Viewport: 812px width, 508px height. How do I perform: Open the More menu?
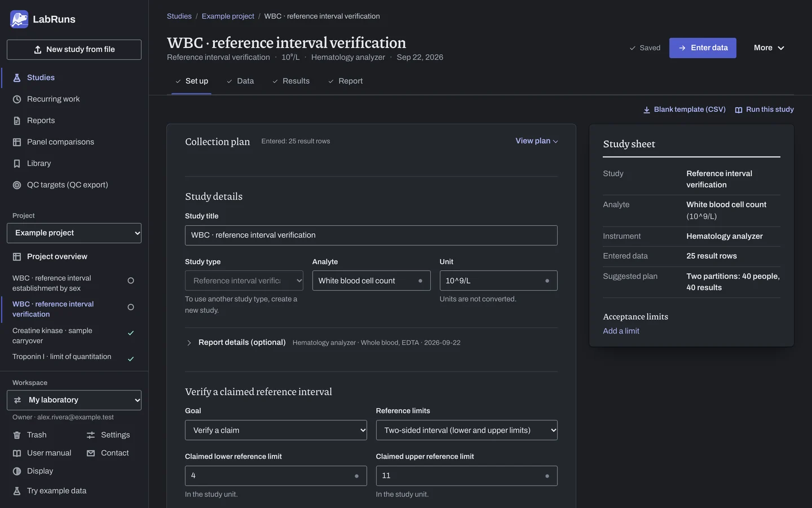[x=769, y=48]
